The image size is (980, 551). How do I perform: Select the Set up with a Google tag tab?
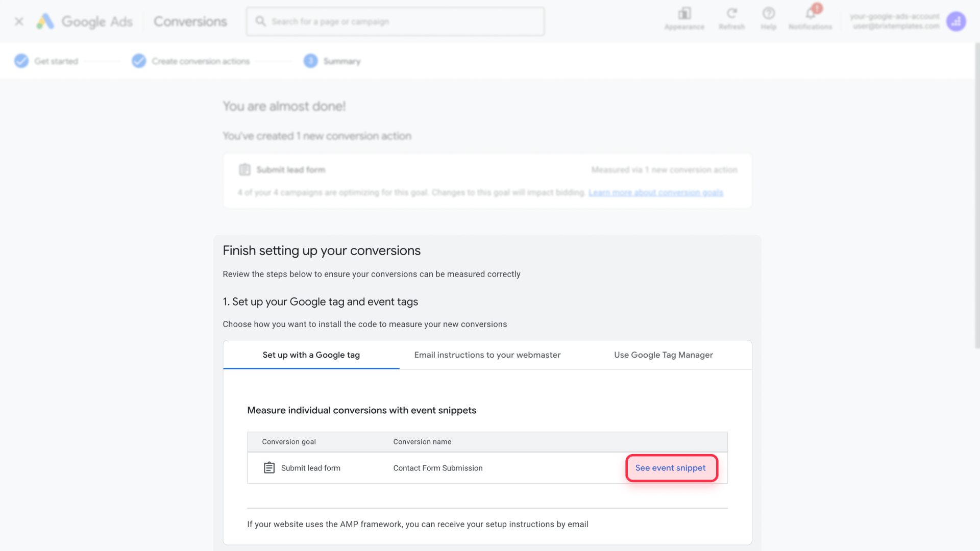[x=311, y=355]
